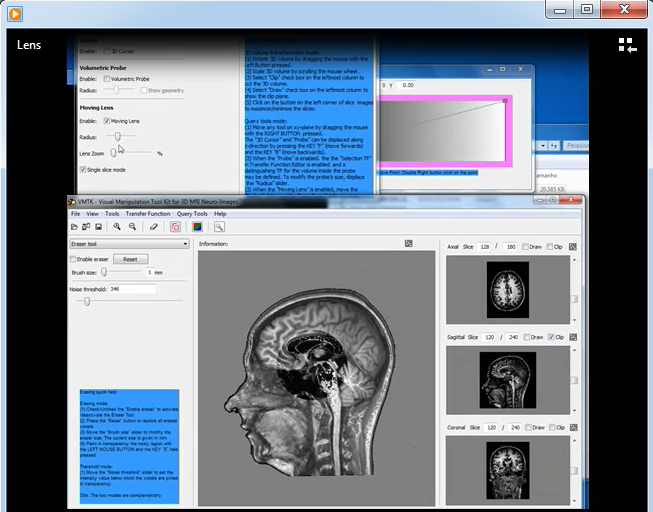The height and width of the screenshot is (512, 653).
Task: Open the Transfer Function menu
Action: [148, 214]
